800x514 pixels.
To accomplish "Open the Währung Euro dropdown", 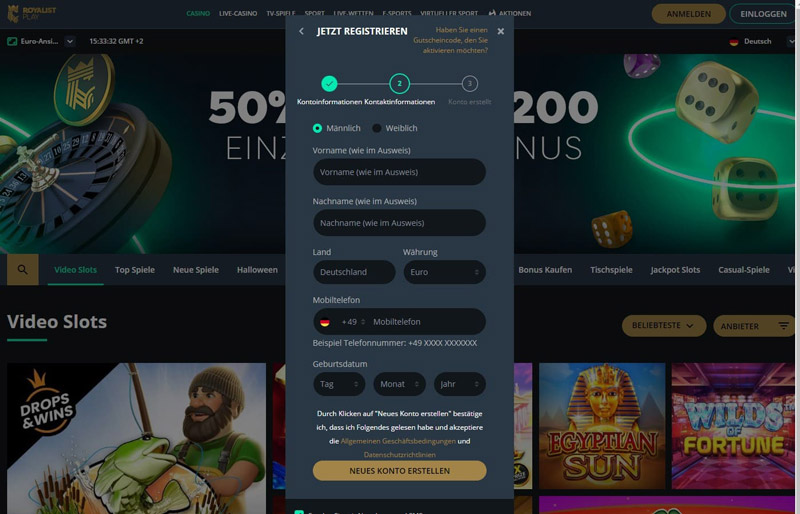I will (x=444, y=272).
